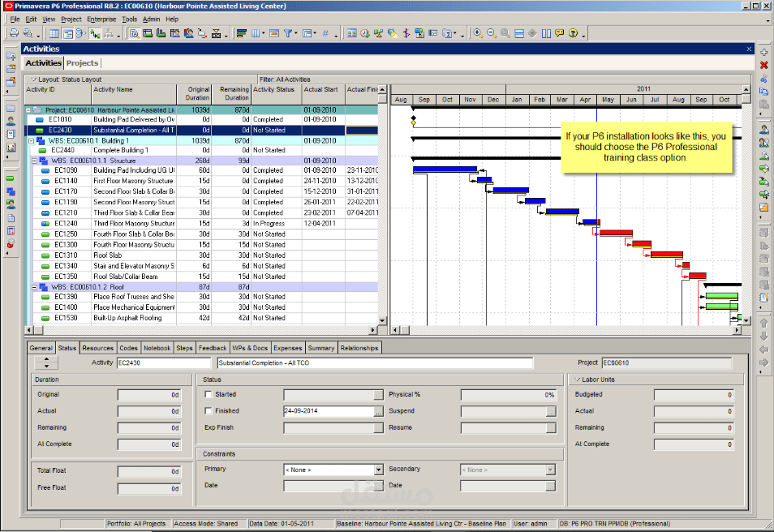Screen dimensions: 774x532
Task: Show the Activity Usage Profile icon
Action: (x=161, y=33)
